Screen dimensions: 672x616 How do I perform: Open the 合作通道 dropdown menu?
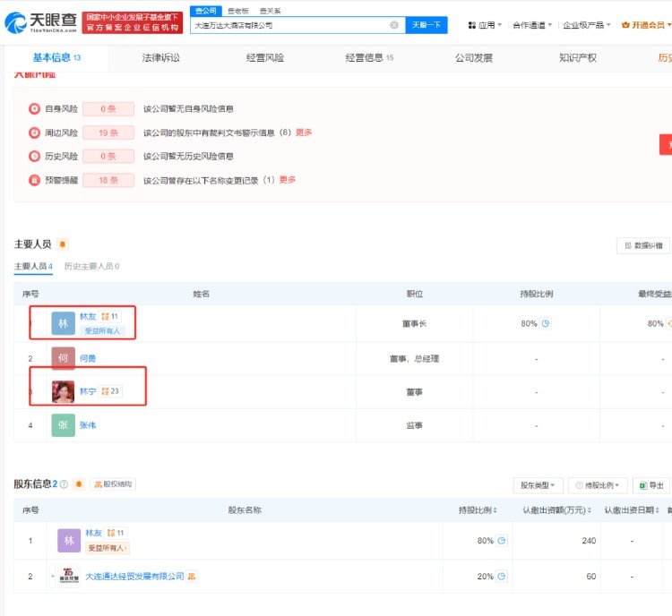point(532,25)
